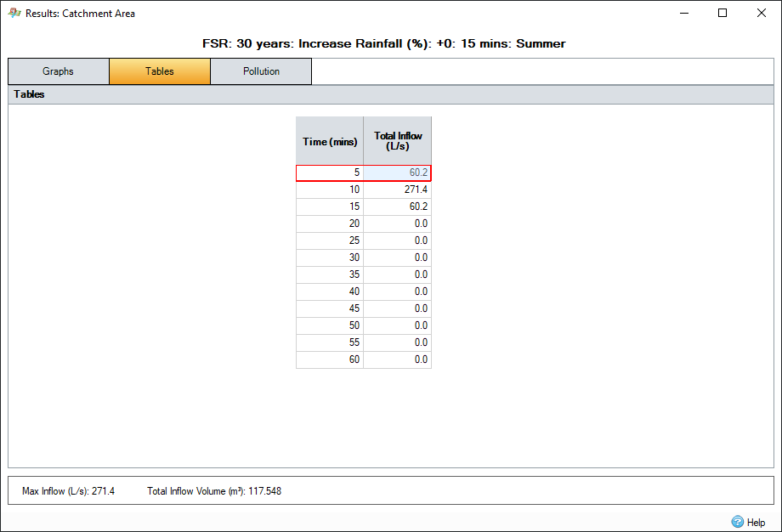Select the time cell with value 5
The image size is (782, 532).
pyautogui.click(x=330, y=173)
